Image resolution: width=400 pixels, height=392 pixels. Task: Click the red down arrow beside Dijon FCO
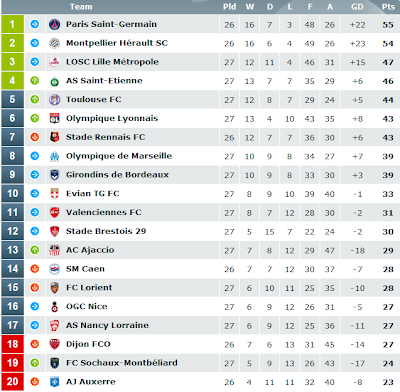(35, 344)
